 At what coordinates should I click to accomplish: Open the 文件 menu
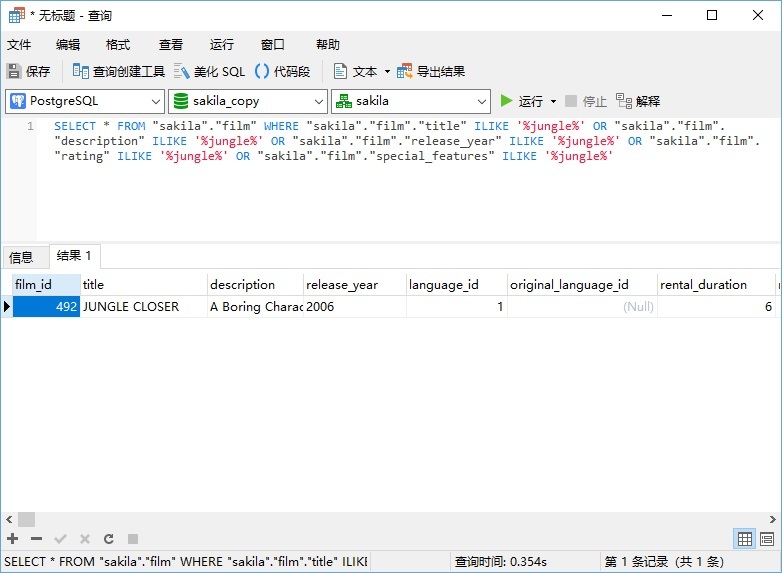(x=19, y=45)
